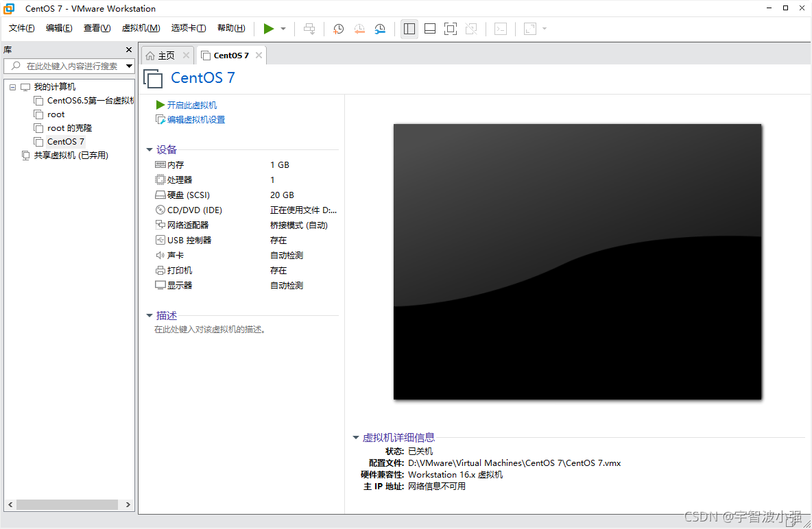Open the library search dropdown arrow
The image size is (812, 529).
pyautogui.click(x=129, y=66)
